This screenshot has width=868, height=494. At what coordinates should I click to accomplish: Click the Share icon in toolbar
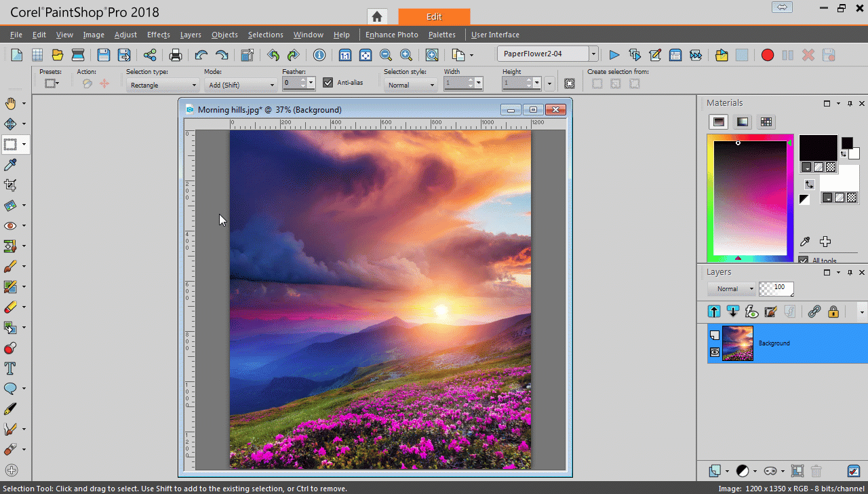coord(150,55)
